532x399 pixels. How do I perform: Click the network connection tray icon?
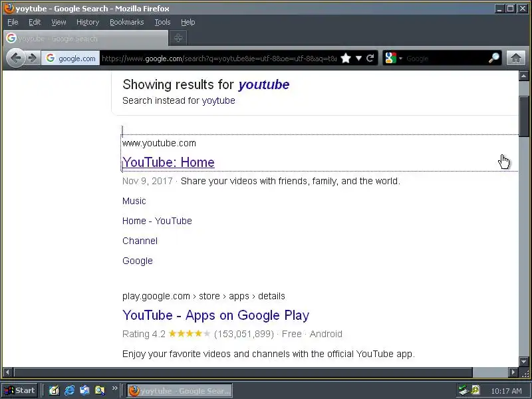463,390
